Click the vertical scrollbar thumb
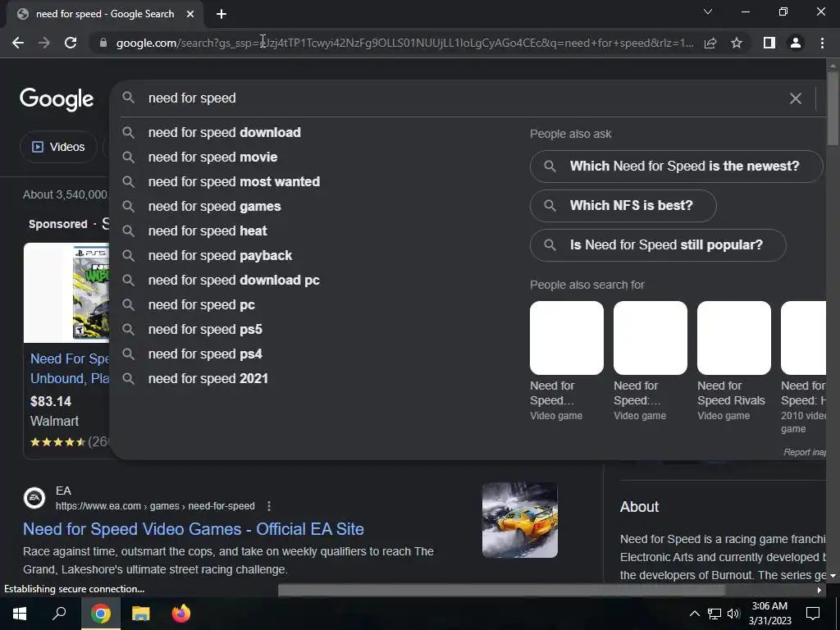 tap(833, 107)
